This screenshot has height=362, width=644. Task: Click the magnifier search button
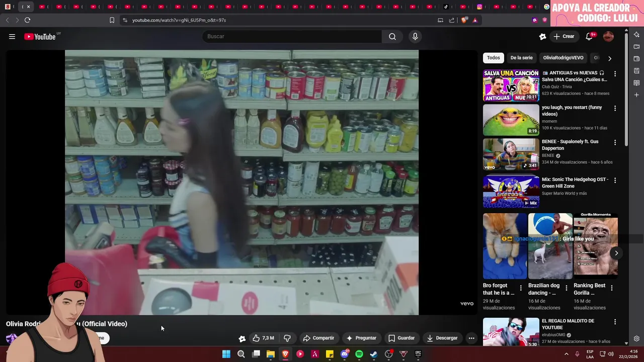coord(392,36)
